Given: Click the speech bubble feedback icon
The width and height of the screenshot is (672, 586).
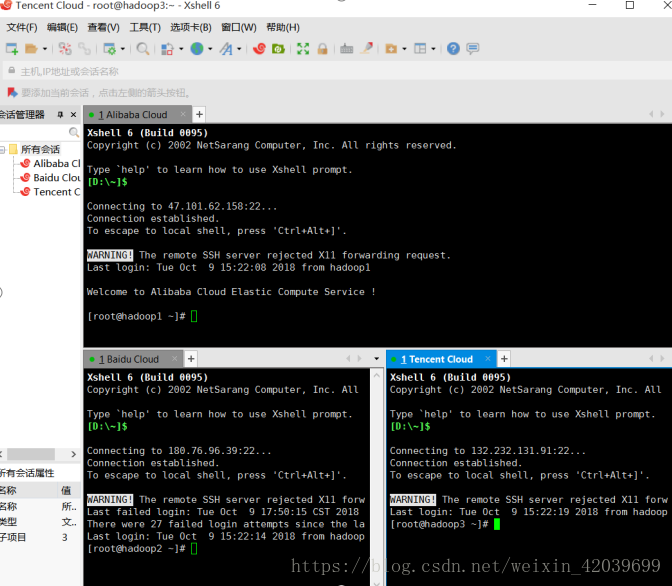Looking at the screenshot, I should click(473, 49).
